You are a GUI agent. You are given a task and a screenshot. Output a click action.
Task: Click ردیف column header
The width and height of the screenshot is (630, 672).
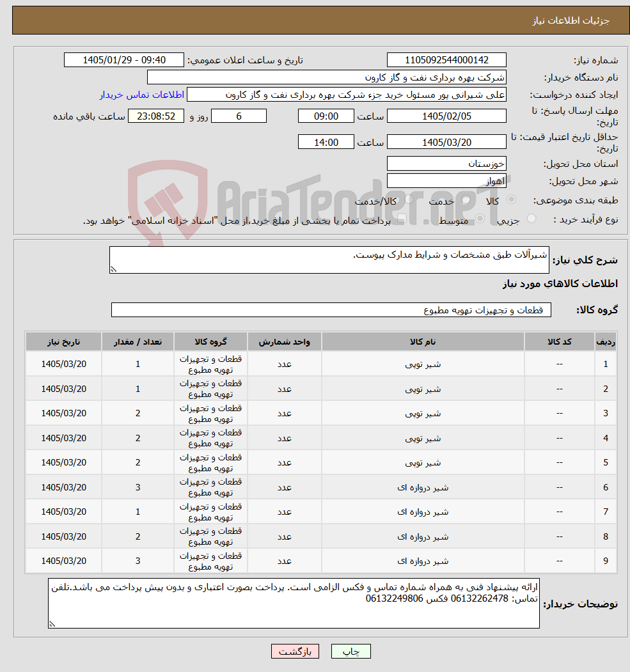click(606, 341)
